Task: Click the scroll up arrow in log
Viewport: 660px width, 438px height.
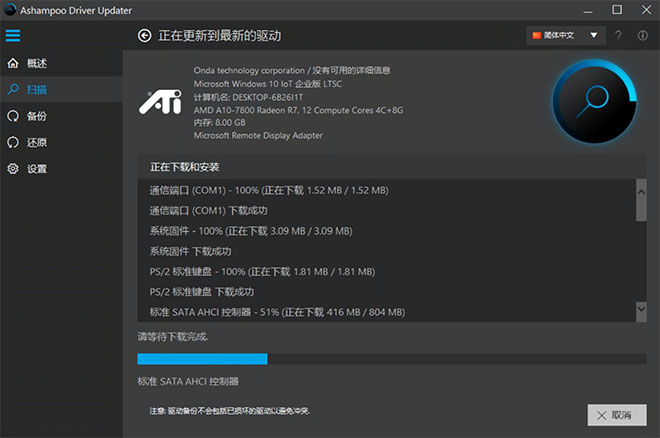Action: 641,192
